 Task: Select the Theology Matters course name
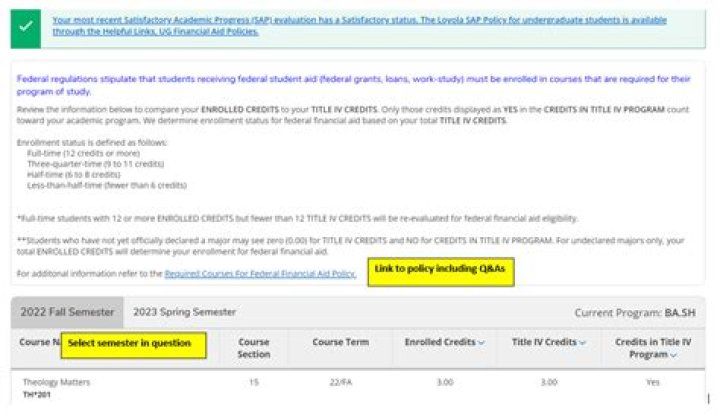pos(56,382)
